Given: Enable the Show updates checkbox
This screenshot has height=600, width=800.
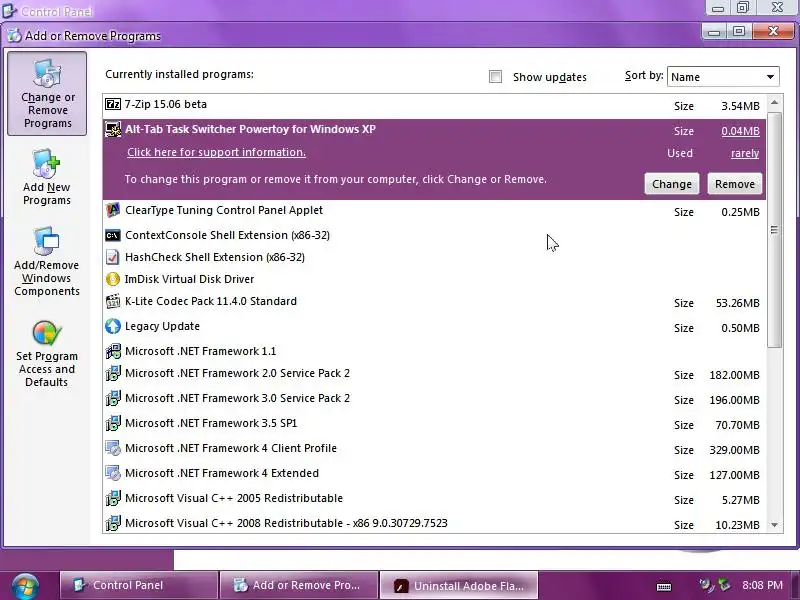Looking at the screenshot, I should [495, 77].
